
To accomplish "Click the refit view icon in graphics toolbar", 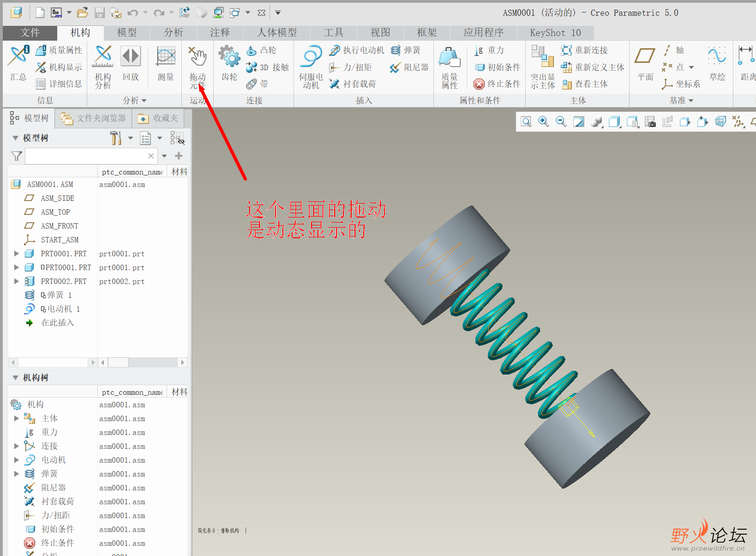I will click(526, 121).
